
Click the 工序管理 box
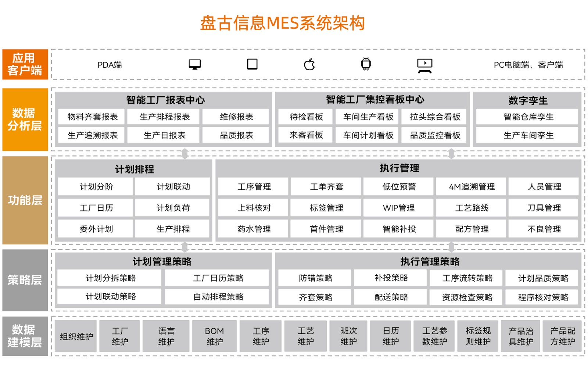[254, 187]
